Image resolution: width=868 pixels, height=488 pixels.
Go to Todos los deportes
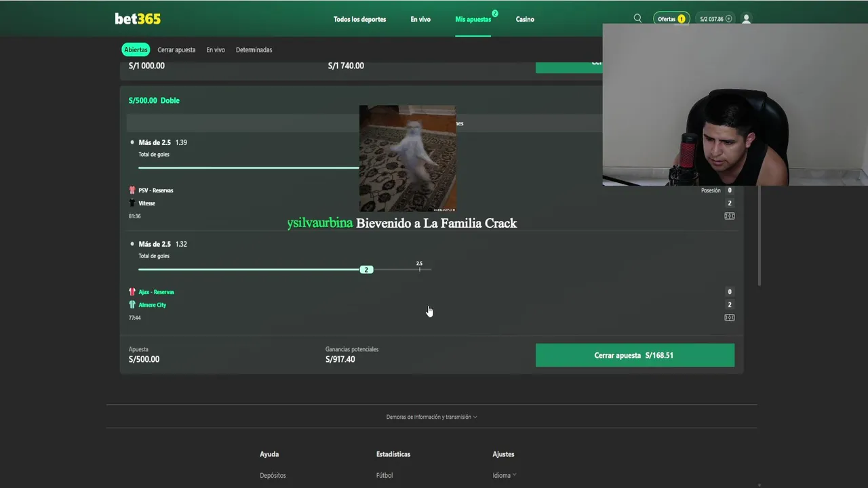click(359, 19)
